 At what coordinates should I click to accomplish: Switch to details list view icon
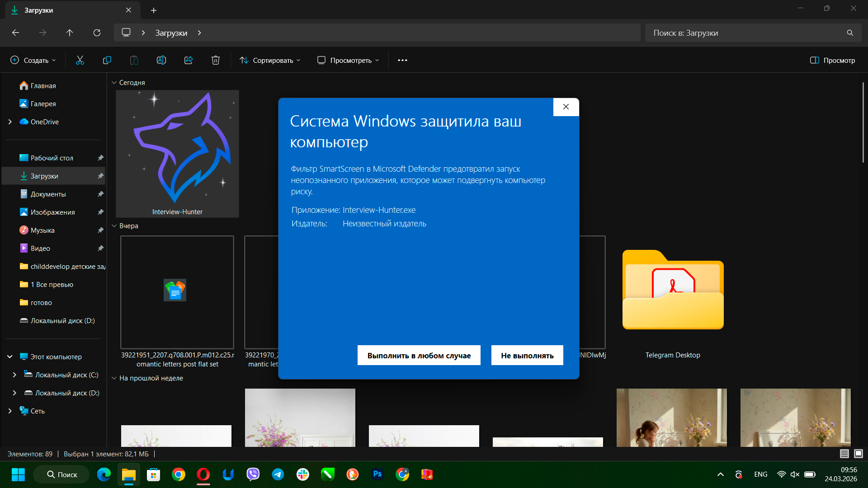coord(844,454)
